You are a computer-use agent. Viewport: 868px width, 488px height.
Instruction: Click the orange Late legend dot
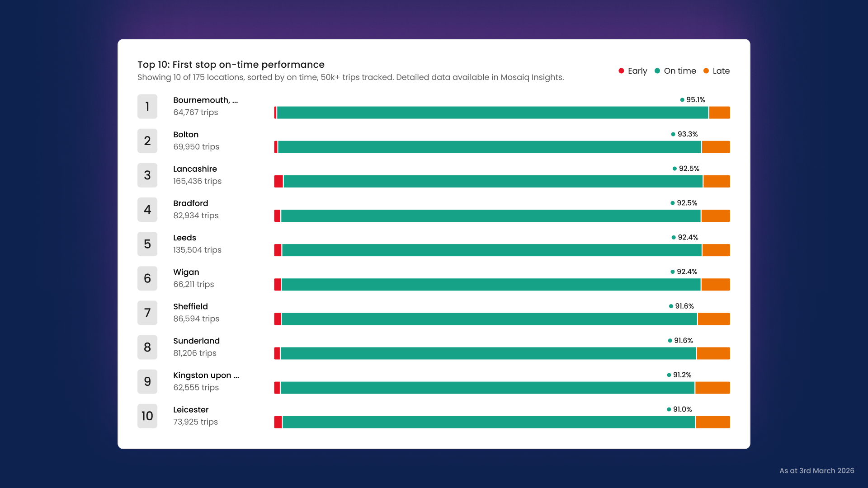[706, 71]
